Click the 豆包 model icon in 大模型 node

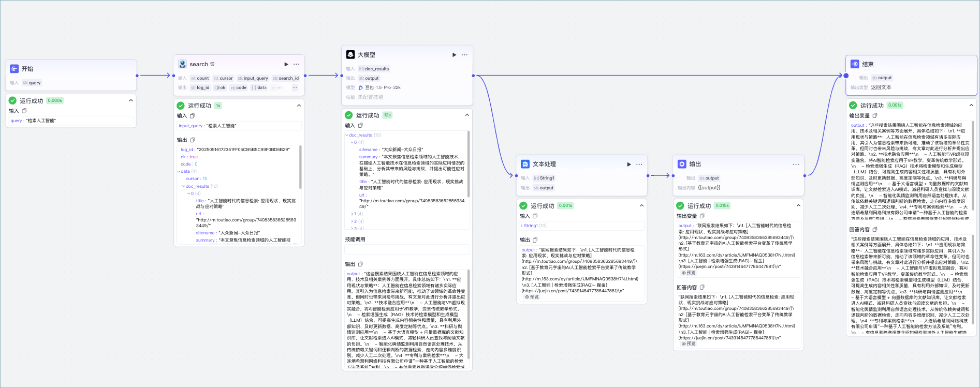click(361, 87)
